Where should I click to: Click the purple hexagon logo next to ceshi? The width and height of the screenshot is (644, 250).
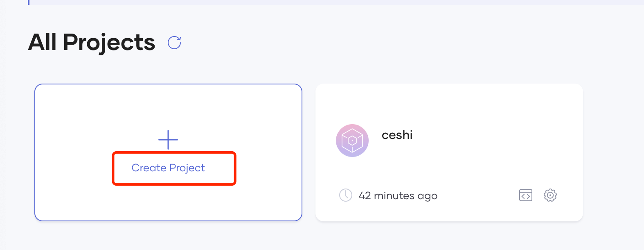click(352, 141)
